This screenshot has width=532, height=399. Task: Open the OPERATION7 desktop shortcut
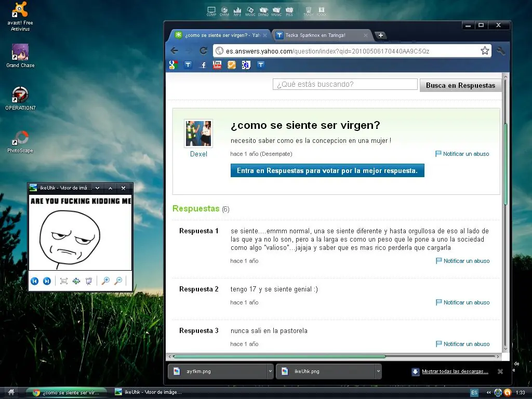coord(20,98)
